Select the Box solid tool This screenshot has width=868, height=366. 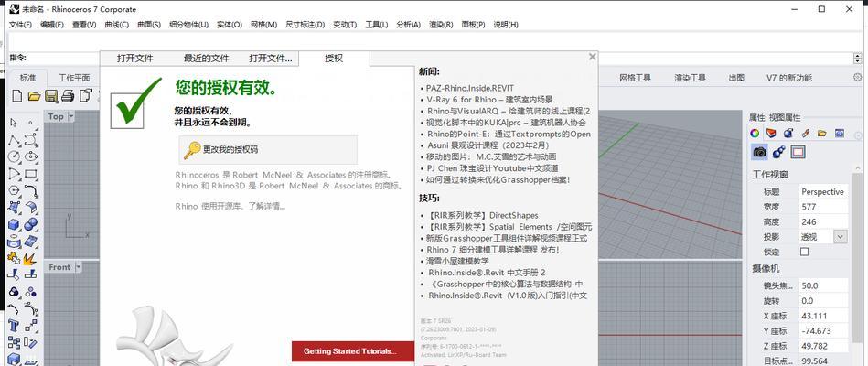point(14,225)
